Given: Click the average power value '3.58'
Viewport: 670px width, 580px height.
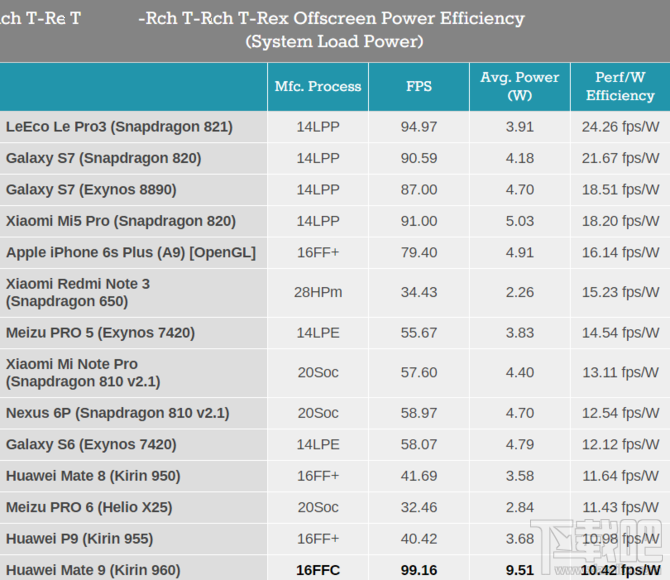Looking at the screenshot, I should 520,476.
